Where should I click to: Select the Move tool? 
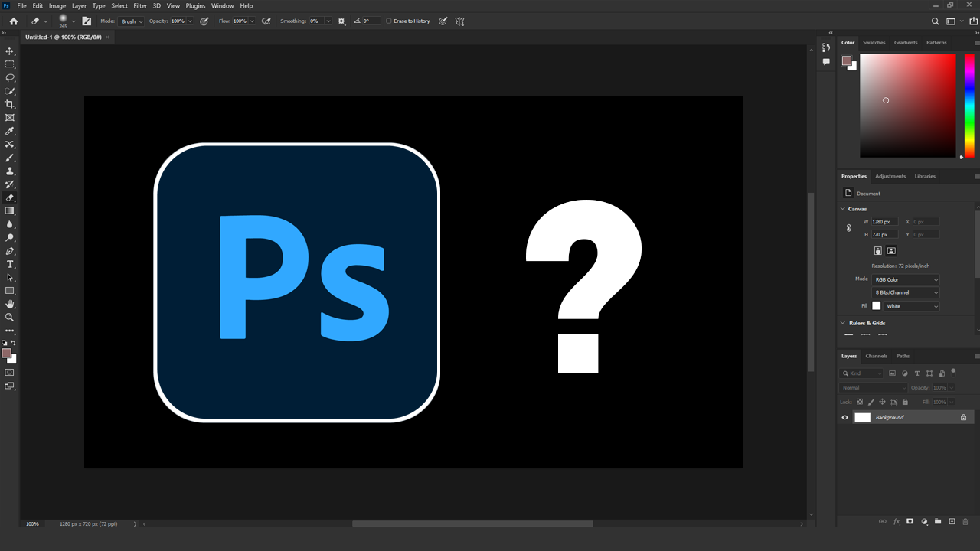click(x=10, y=51)
